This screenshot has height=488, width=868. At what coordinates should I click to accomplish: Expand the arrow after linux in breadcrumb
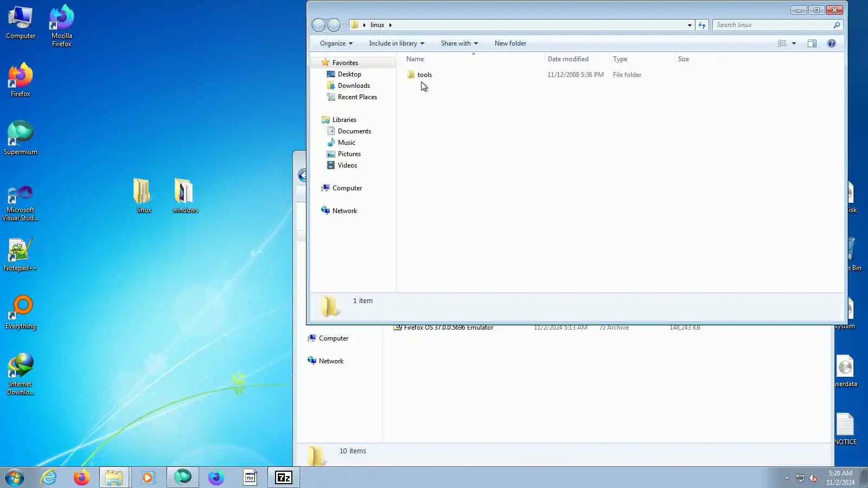pyautogui.click(x=390, y=25)
